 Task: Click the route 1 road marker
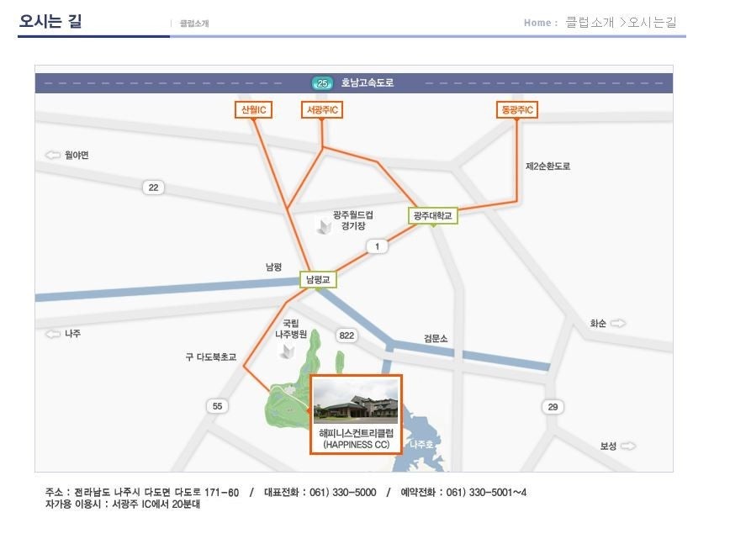(x=378, y=246)
